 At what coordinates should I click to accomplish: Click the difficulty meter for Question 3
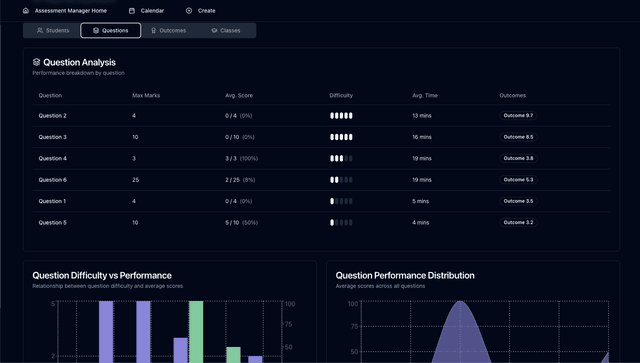click(341, 137)
